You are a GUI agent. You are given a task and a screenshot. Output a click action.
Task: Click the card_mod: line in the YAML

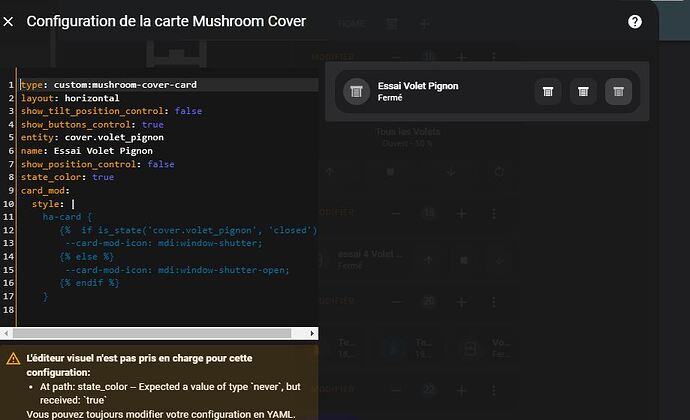point(44,190)
